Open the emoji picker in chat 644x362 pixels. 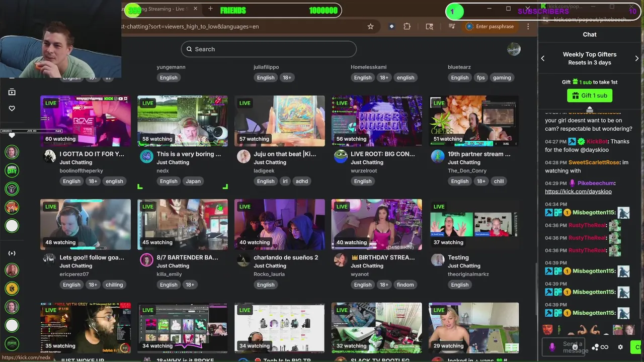click(575, 347)
